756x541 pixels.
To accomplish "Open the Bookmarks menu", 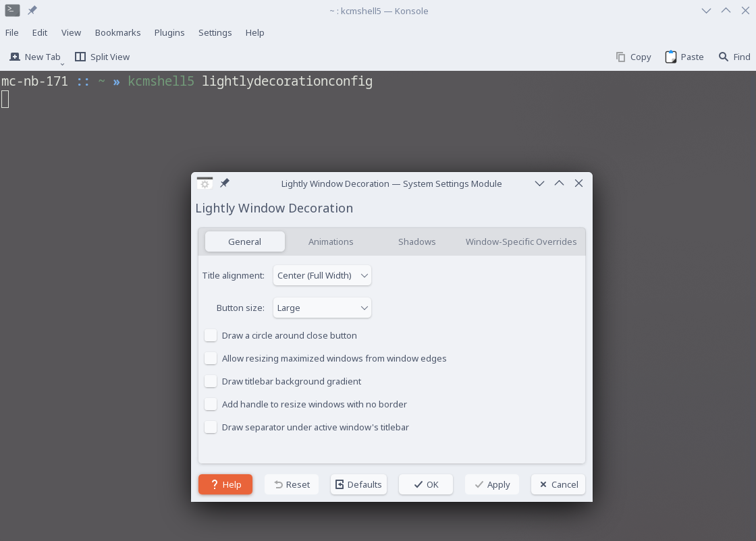I will coord(117,33).
